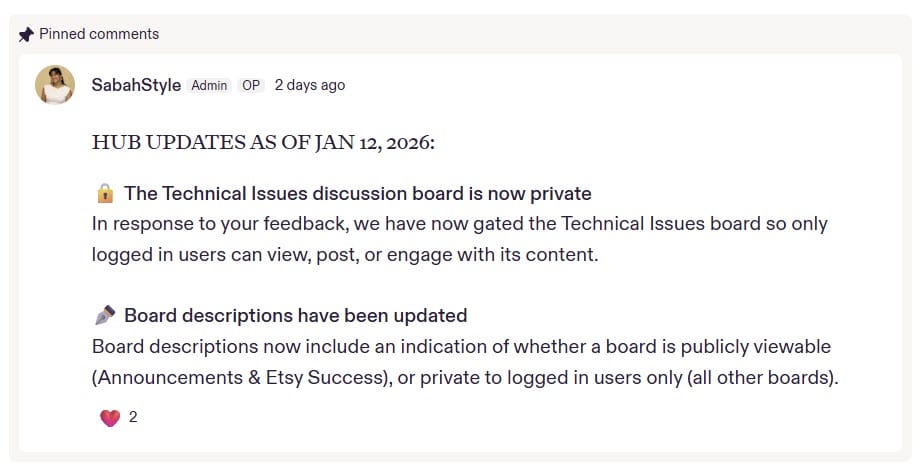Click the HUB UPDATES heading text

point(263,142)
